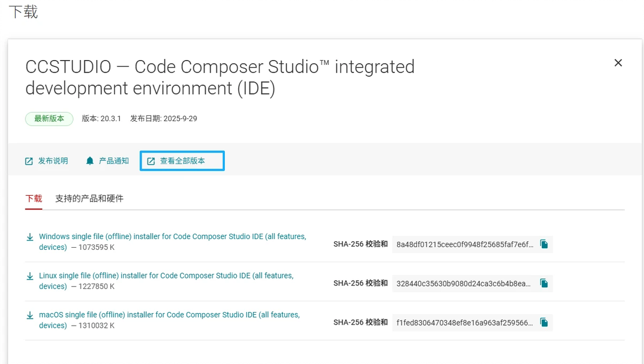Click the Windows SHA-256 checksum value field
This screenshot has width=644, height=364.
[x=465, y=244]
